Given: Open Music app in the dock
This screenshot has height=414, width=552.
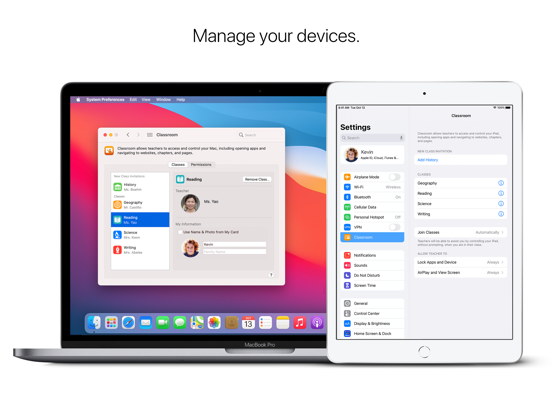Looking at the screenshot, I should pyautogui.click(x=300, y=322).
